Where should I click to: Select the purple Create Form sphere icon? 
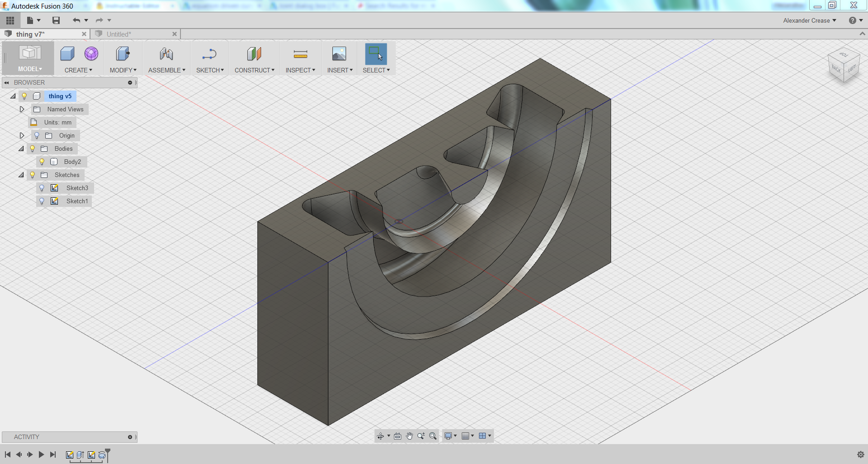click(91, 54)
